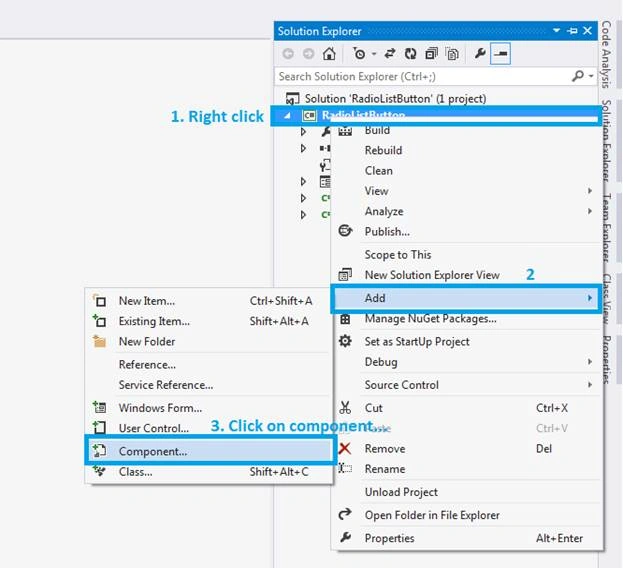Click the New Folder icon
Screen dimensions: 623x568
point(99,341)
